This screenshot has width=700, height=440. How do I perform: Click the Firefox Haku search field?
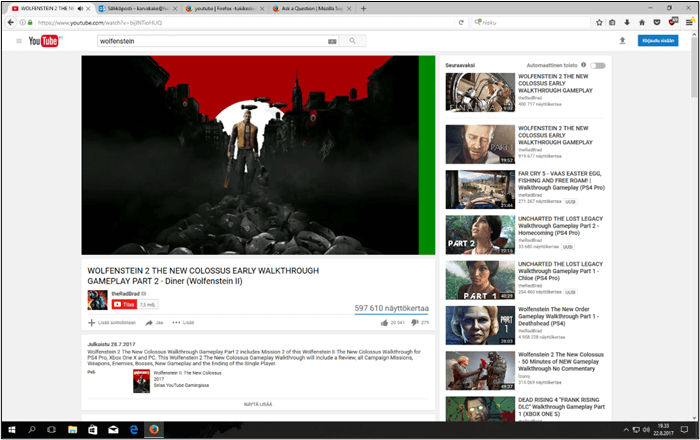(531, 22)
